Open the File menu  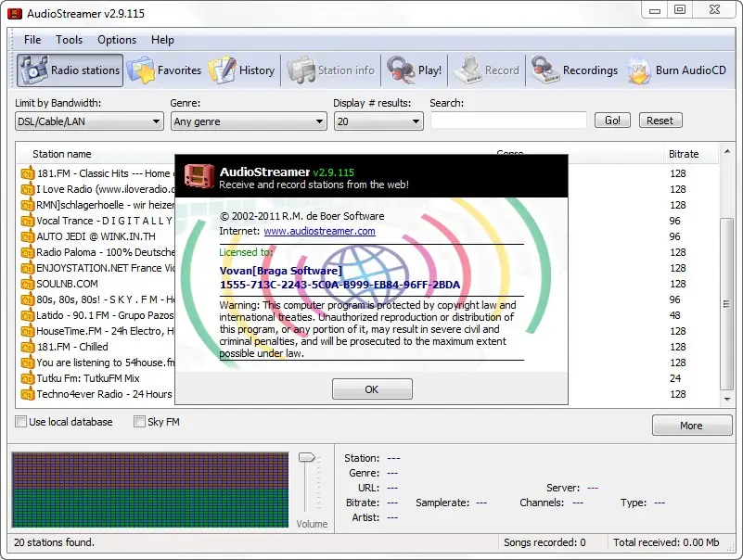(x=32, y=40)
